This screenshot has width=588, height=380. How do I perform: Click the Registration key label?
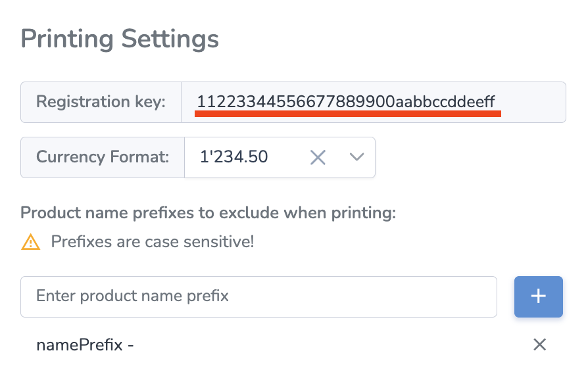point(101,102)
